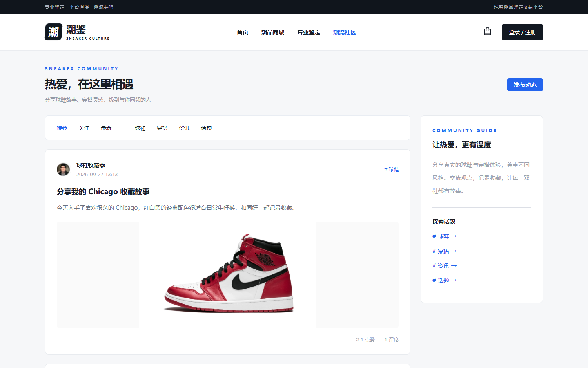588x368 pixels.
Task: Select the 推荐 feed tab
Action: (62, 128)
